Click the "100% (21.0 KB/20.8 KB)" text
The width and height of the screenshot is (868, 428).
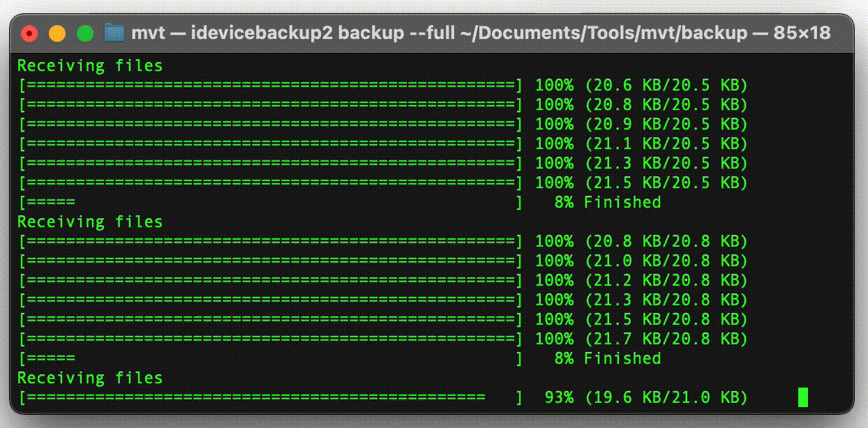[x=641, y=261]
